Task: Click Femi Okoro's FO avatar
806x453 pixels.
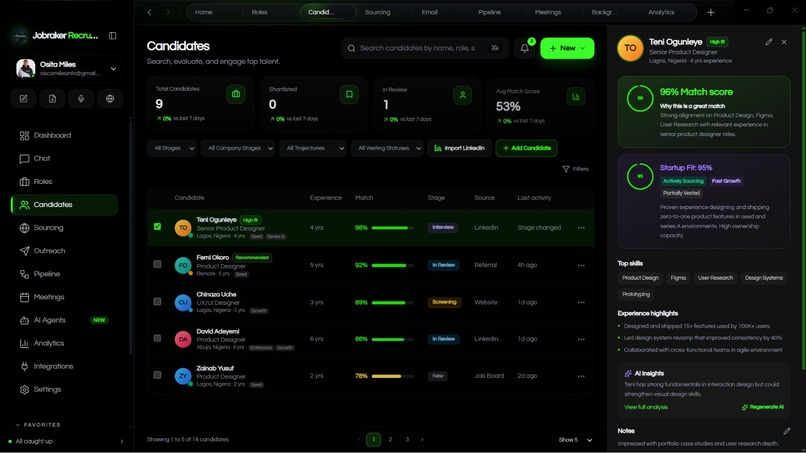Action: 182,265
